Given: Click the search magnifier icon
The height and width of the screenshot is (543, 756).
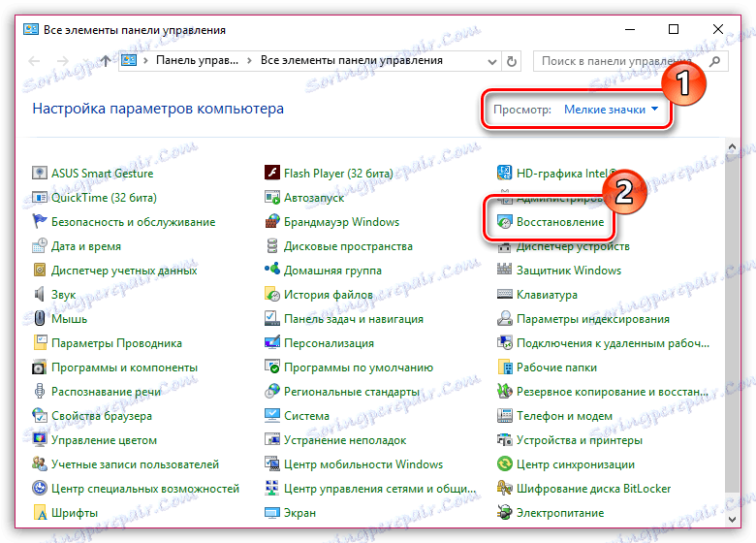Looking at the screenshot, I should (x=715, y=61).
